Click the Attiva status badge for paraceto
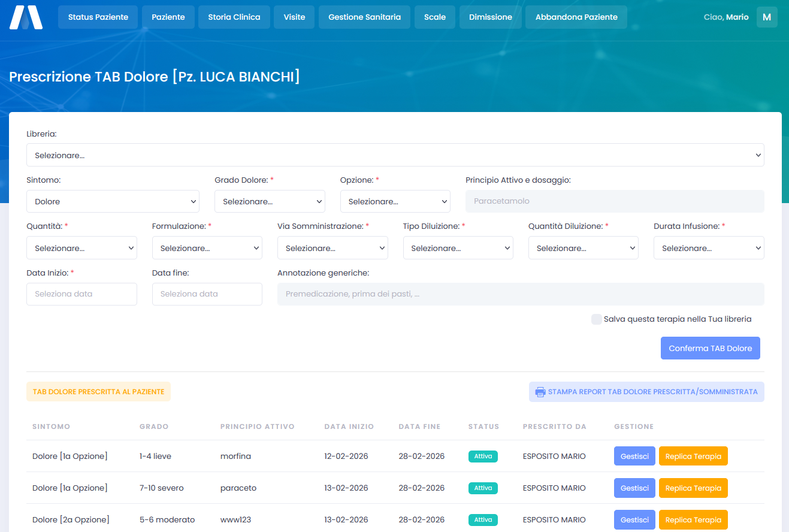This screenshot has height=532, width=789. tap(483, 488)
